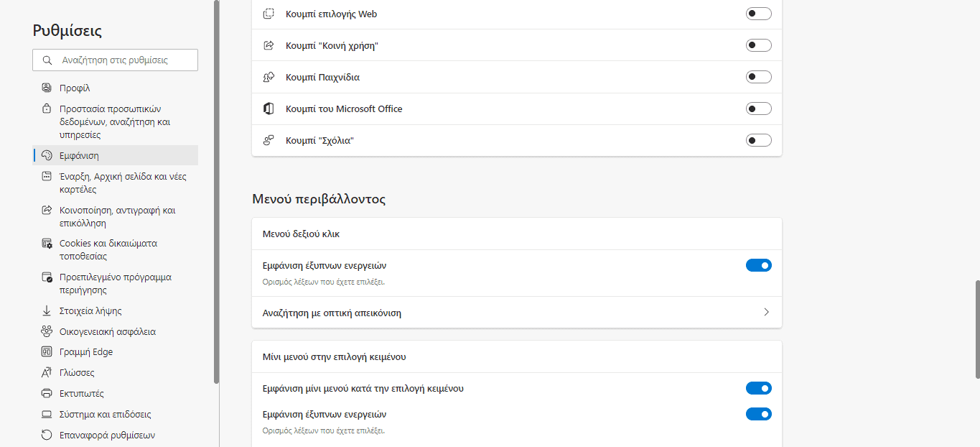Viewport: 980px width, 447px height.
Task: Open Cookies settings via the cookie icon
Action: [47, 244]
